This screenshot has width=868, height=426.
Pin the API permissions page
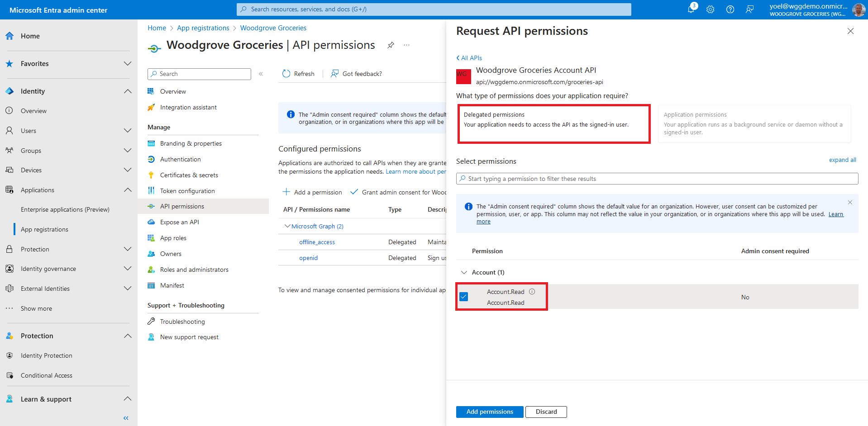391,45
